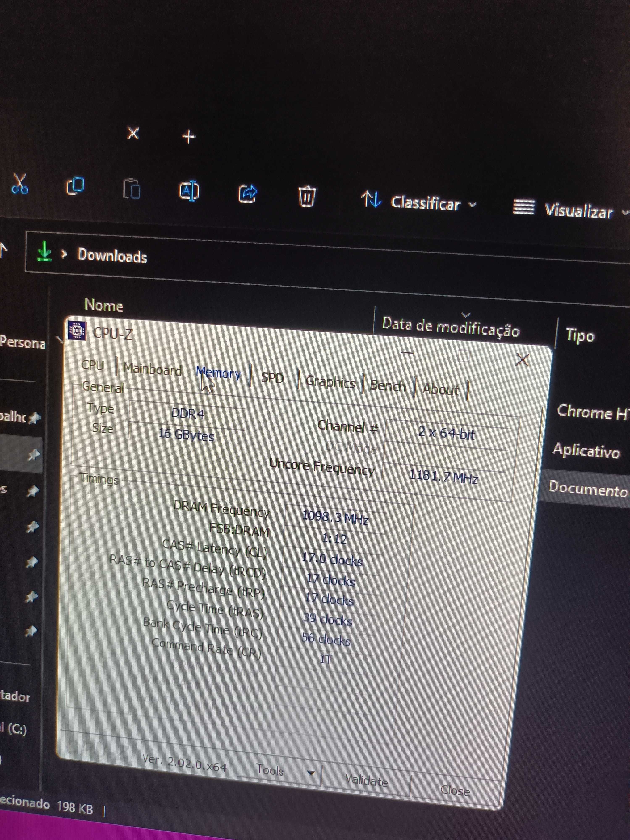Open the Visualizar view dropdown
Image resolution: width=630 pixels, height=840 pixels.
coord(571,210)
